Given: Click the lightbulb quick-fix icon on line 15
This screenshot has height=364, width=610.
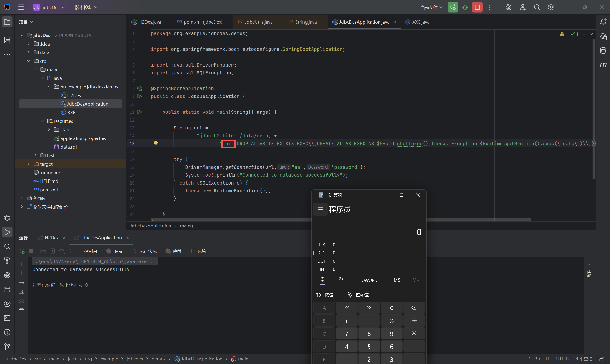Looking at the screenshot, I should [156, 143].
